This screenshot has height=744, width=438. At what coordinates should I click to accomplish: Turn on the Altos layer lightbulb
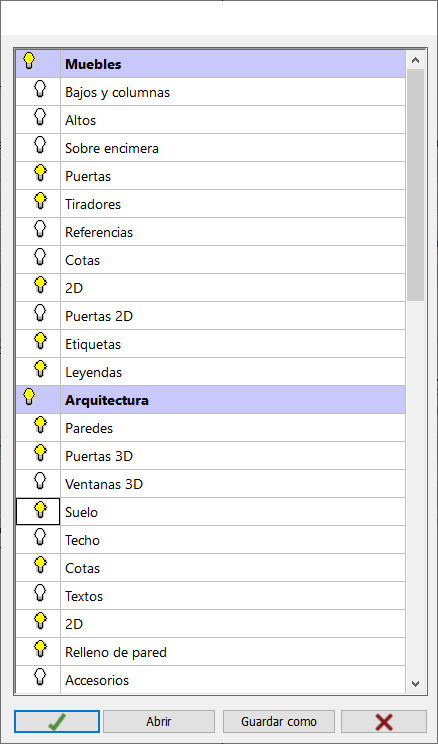[41, 118]
